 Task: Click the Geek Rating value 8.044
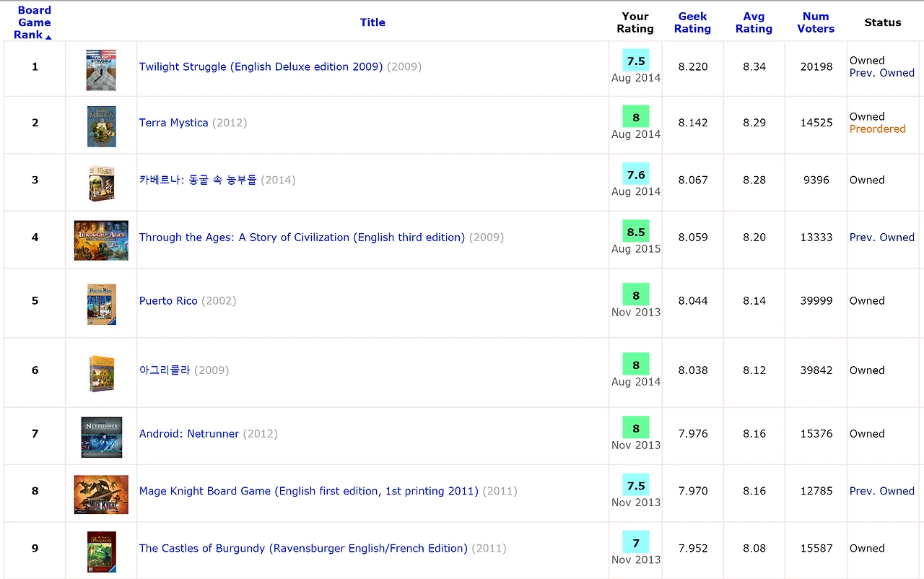[x=693, y=300]
